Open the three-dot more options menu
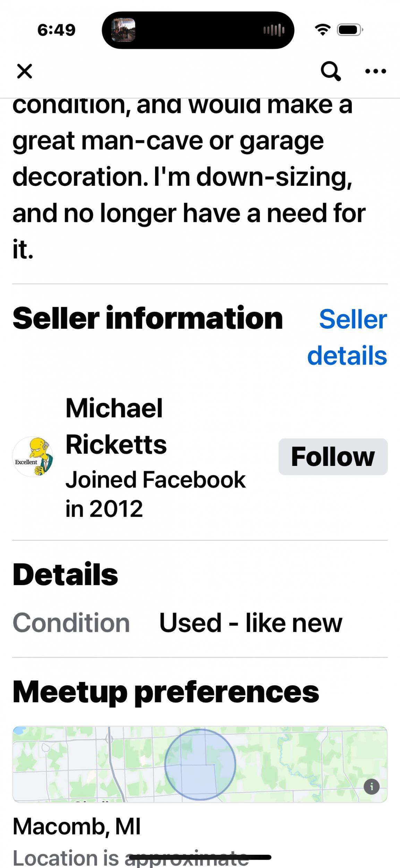The image size is (400, 868). click(375, 71)
